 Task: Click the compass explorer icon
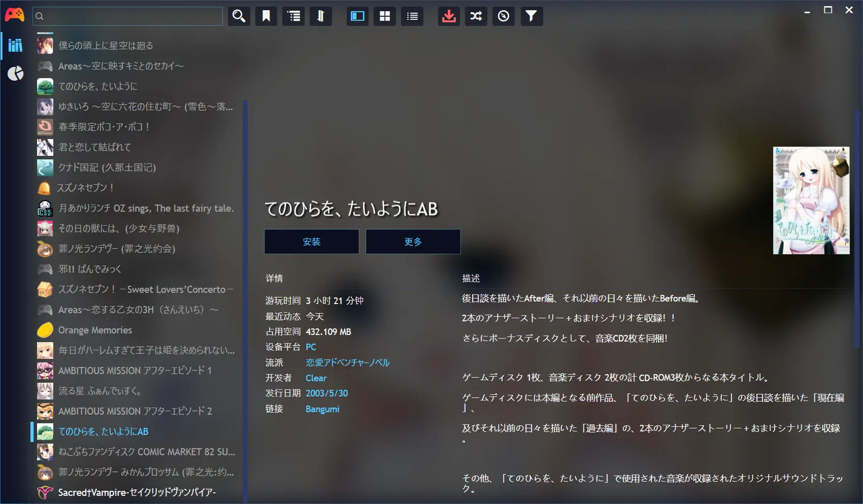coord(503,16)
